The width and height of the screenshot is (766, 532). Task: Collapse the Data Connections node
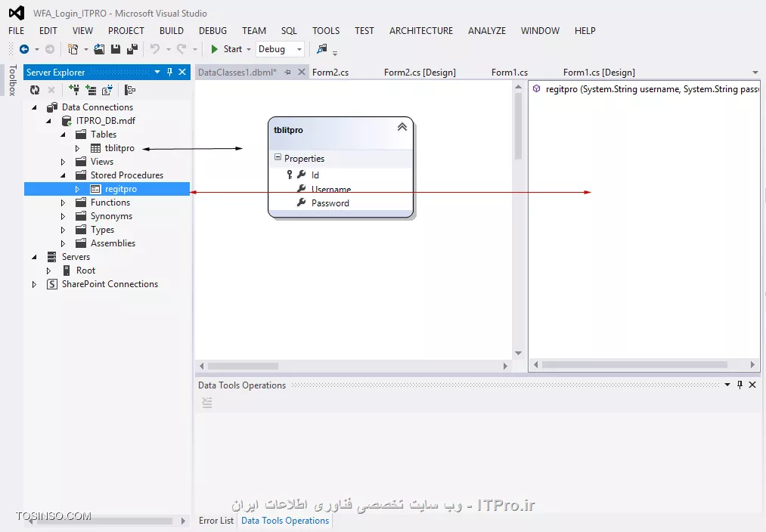[34, 107]
